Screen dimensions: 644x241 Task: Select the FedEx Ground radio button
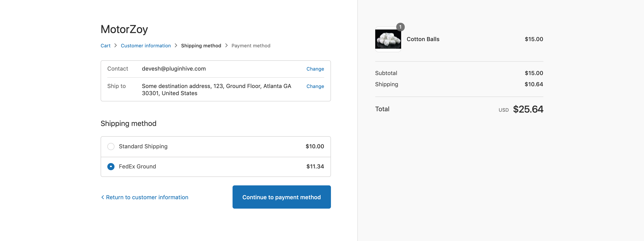click(x=111, y=167)
